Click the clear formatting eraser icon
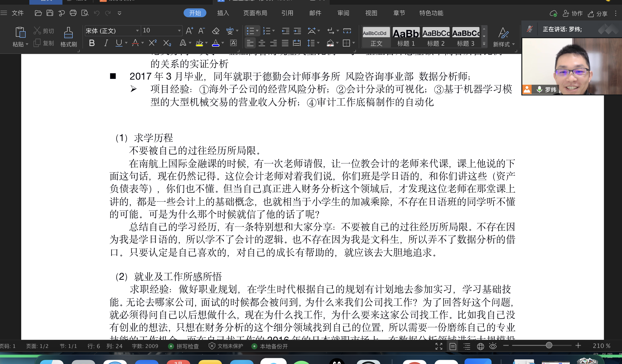Viewport: 622px width, 364px height. click(x=215, y=31)
